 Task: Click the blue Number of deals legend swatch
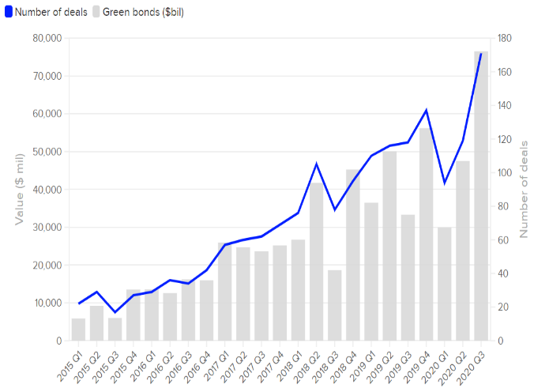[8, 13]
